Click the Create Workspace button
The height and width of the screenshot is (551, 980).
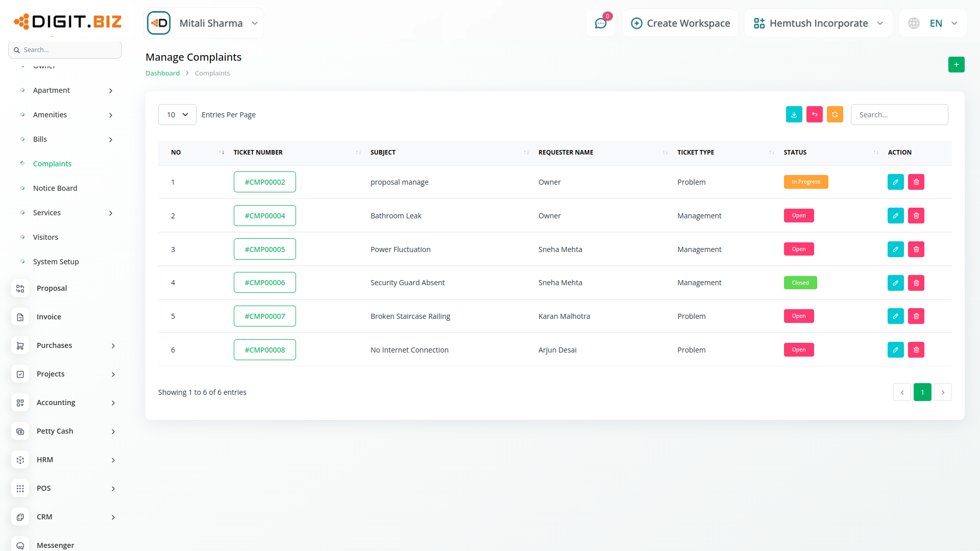(x=680, y=23)
